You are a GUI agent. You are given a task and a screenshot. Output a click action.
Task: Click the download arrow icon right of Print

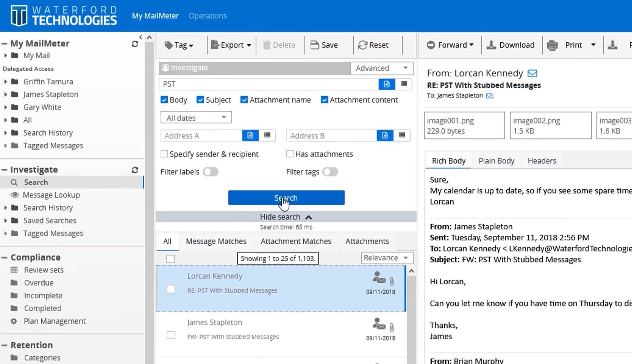pos(612,45)
